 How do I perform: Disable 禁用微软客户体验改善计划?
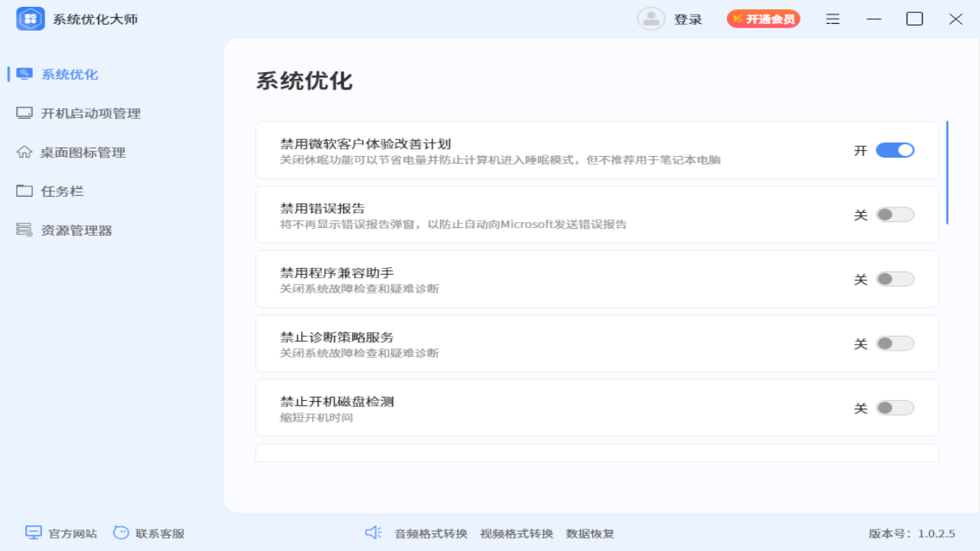tap(895, 150)
